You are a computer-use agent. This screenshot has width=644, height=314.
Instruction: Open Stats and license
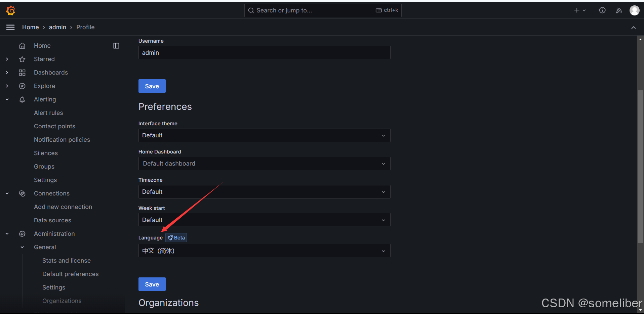[67, 261]
